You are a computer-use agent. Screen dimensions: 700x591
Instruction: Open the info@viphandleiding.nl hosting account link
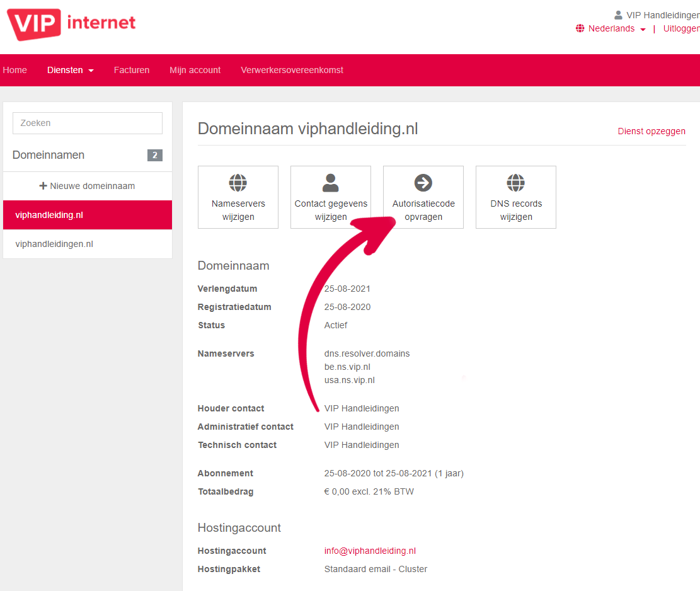[370, 551]
